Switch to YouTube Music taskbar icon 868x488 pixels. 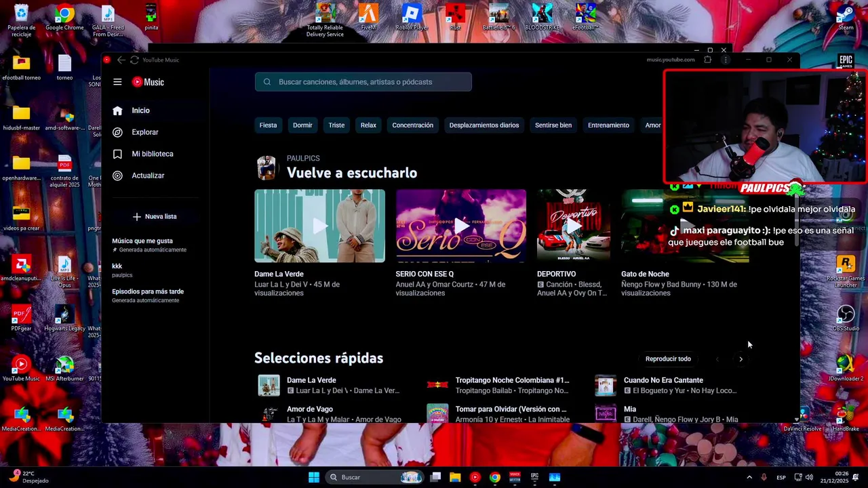[x=475, y=477]
